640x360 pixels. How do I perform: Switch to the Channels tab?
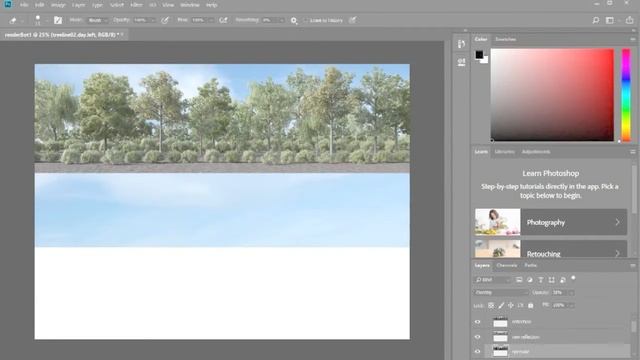pos(507,265)
